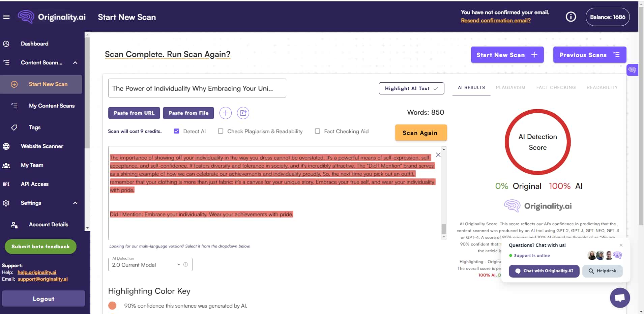Click the Balance: 1686 pill

608,17
